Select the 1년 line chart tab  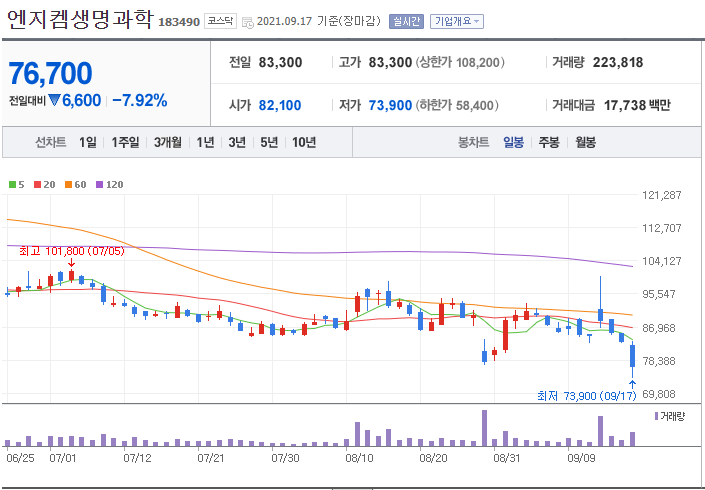(205, 143)
